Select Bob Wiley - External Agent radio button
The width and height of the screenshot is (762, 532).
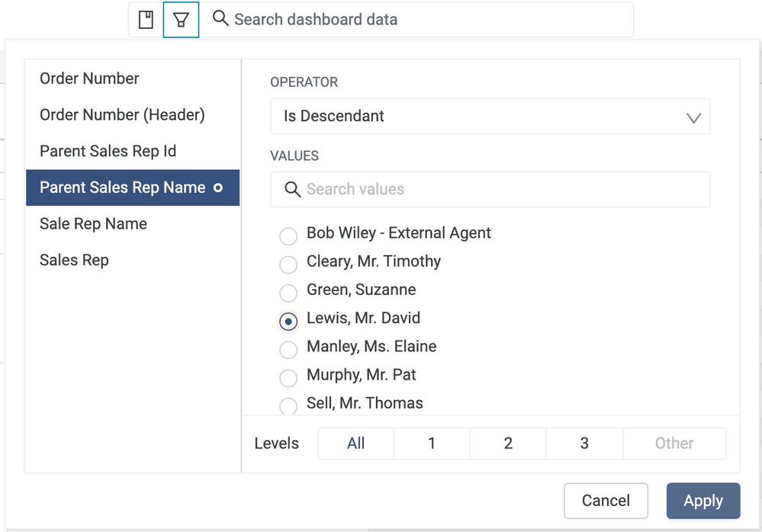pyautogui.click(x=288, y=236)
